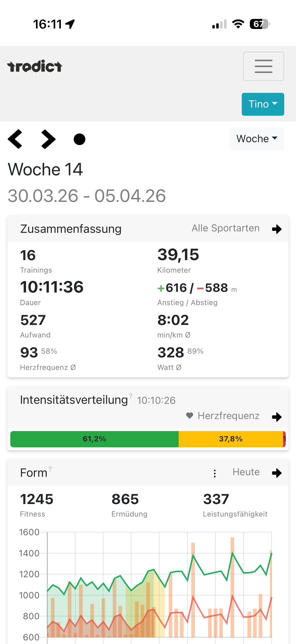The height and width of the screenshot is (644, 296).
Task: Open the three-dot menu in the Form card
Action: tap(215, 473)
